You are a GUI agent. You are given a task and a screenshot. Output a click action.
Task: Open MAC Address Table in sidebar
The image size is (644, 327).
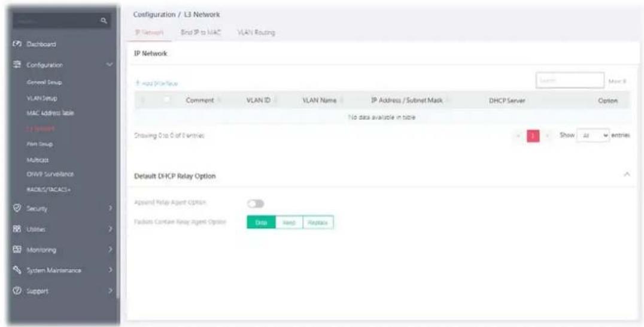(x=50, y=113)
